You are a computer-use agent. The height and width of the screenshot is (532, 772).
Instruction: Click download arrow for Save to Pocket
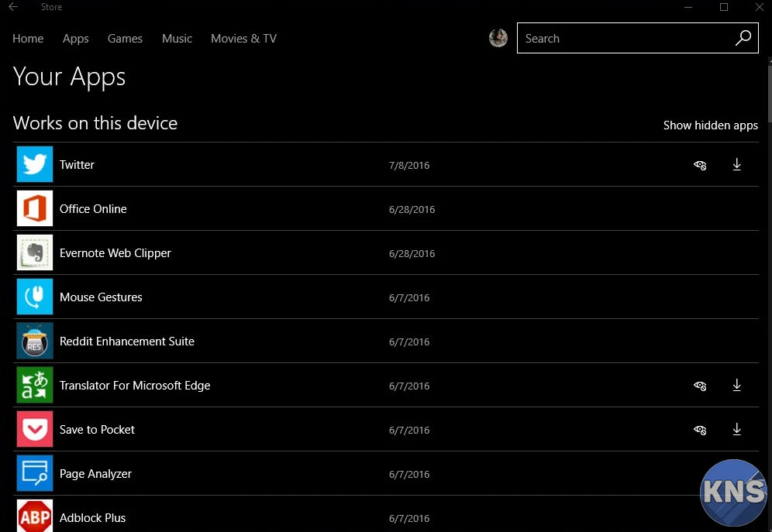(737, 429)
